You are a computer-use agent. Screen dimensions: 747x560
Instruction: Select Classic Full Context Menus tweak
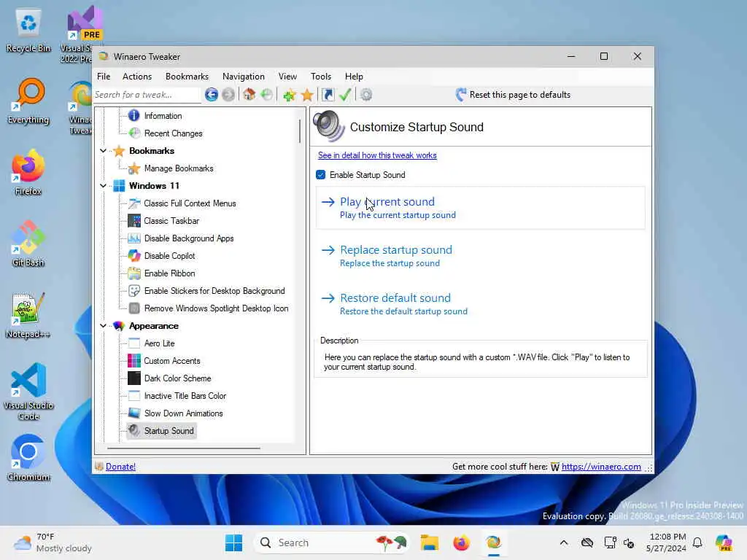[190, 203]
